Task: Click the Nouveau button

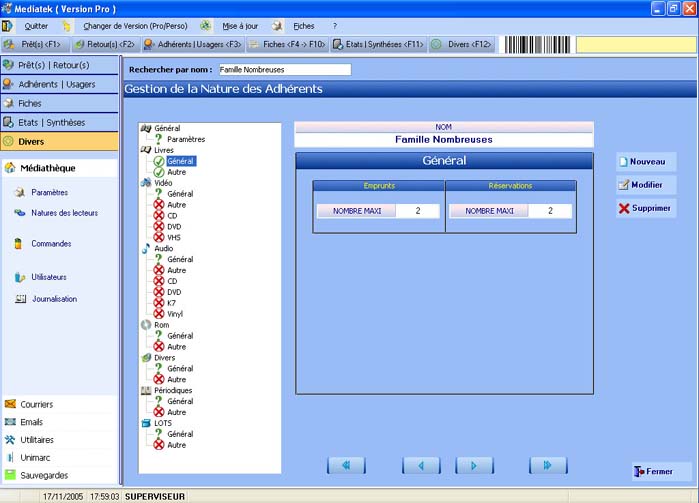Action: click(x=646, y=161)
